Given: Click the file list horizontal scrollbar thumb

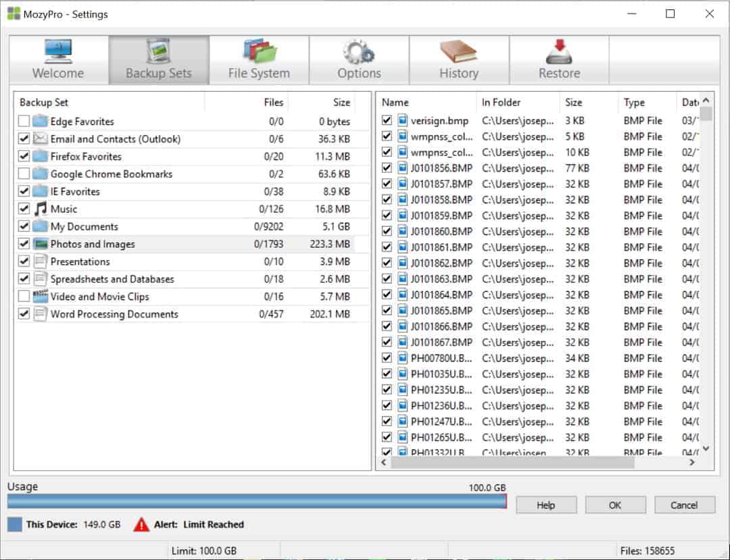Looking at the screenshot, I should (x=512, y=463).
